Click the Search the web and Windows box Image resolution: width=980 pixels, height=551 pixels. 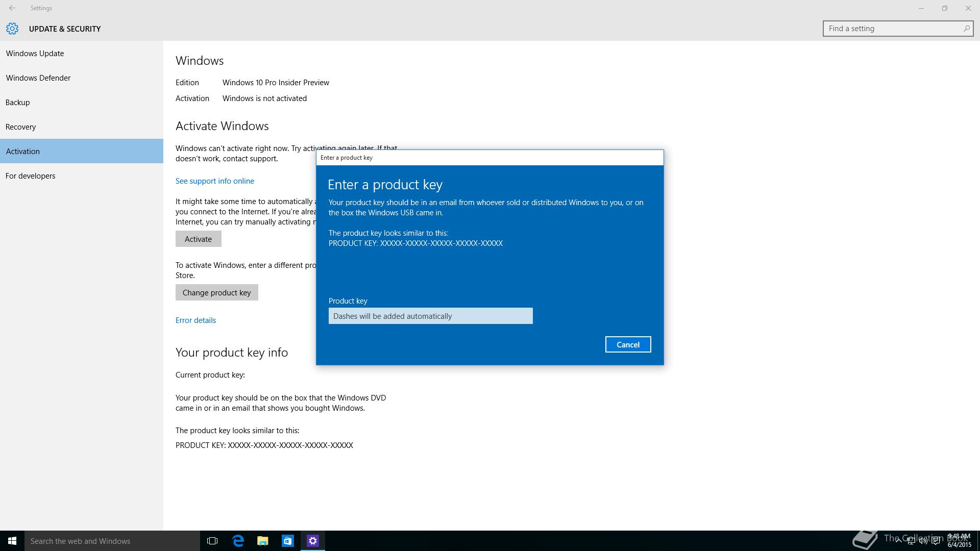click(x=112, y=541)
